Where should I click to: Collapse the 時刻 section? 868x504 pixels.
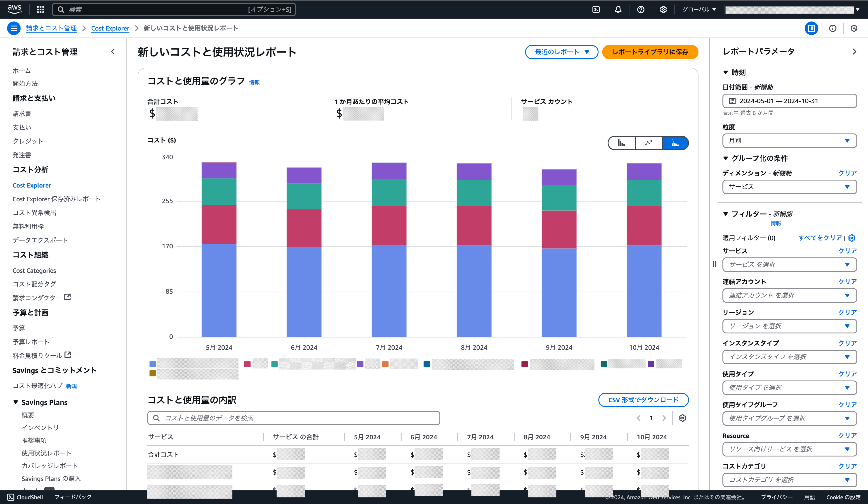(725, 72)
